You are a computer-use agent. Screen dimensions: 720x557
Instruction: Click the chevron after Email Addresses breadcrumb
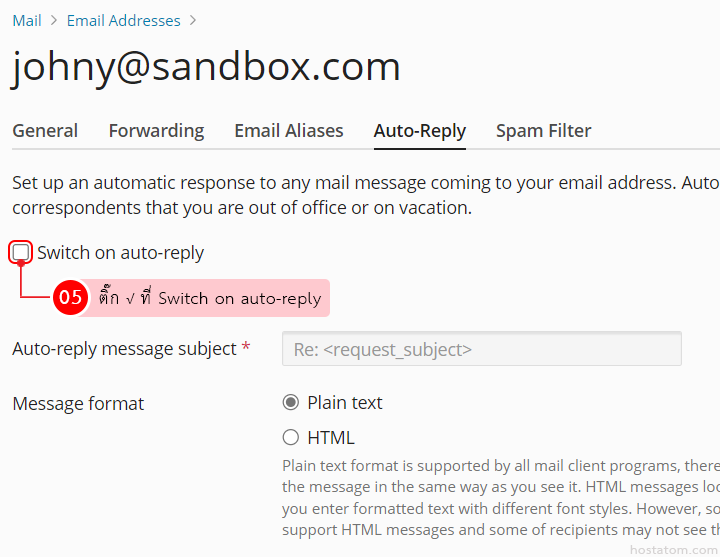coord(193,21)
